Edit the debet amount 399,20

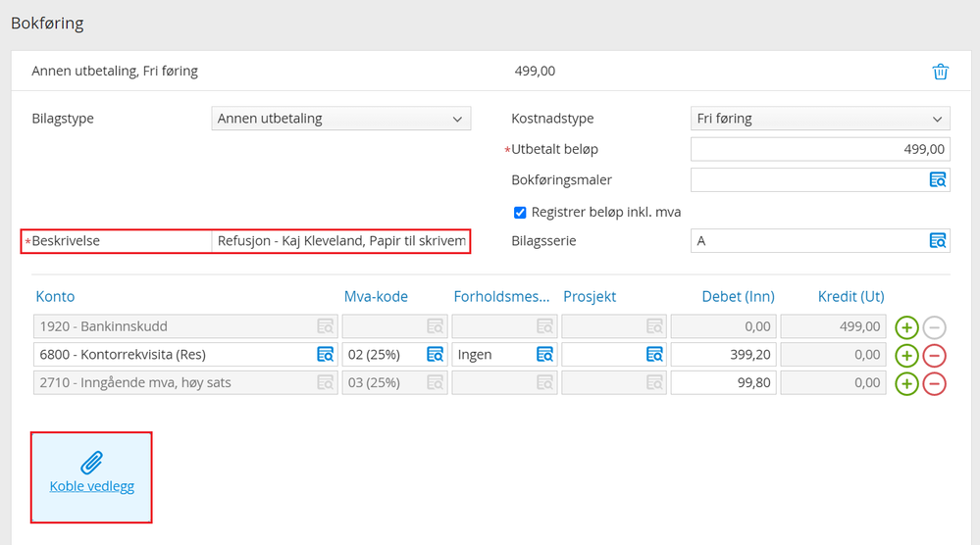pos(723,355)
